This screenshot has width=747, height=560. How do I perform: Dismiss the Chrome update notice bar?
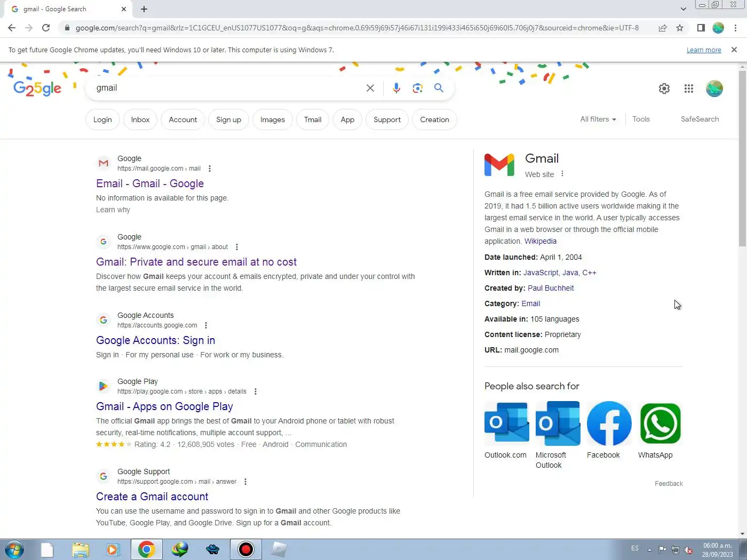(734, 50)
